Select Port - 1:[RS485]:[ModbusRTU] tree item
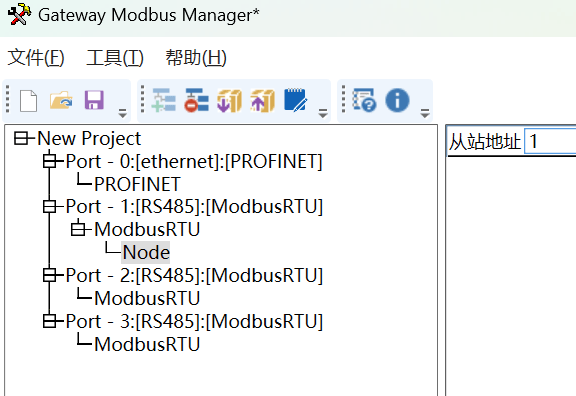 click(194, 206)
